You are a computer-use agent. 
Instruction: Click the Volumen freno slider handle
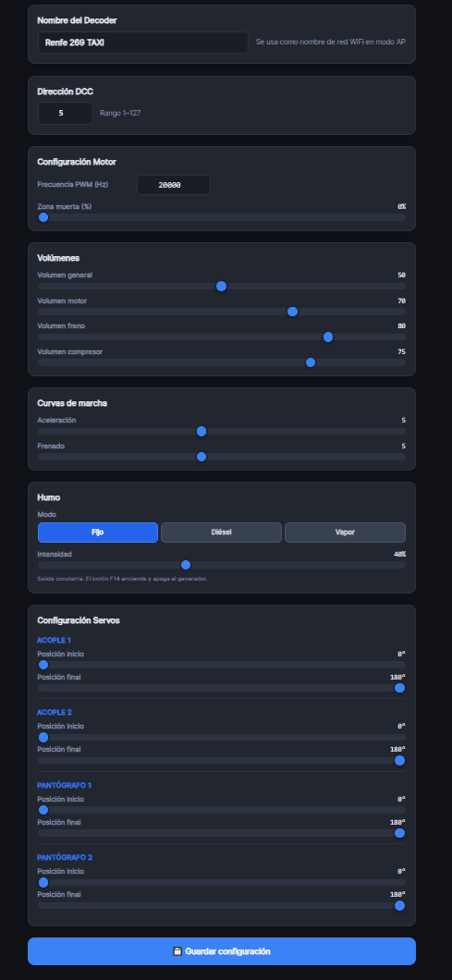(328, 337)
